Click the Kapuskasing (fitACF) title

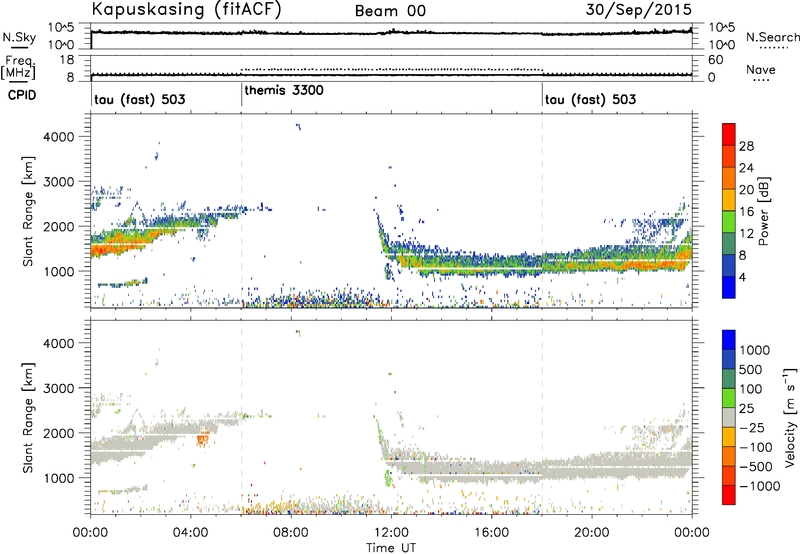(x=186, y=9)
